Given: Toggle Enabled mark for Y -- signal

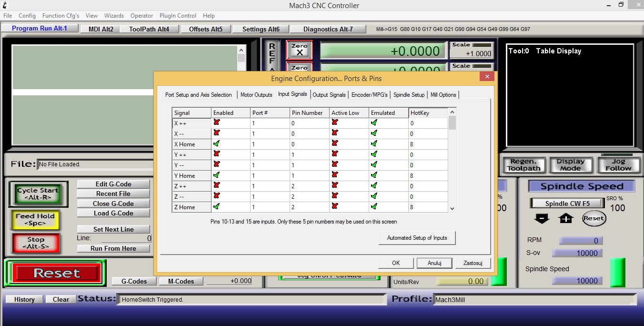Looking at the screenshot, I should (x=217, y=165).
